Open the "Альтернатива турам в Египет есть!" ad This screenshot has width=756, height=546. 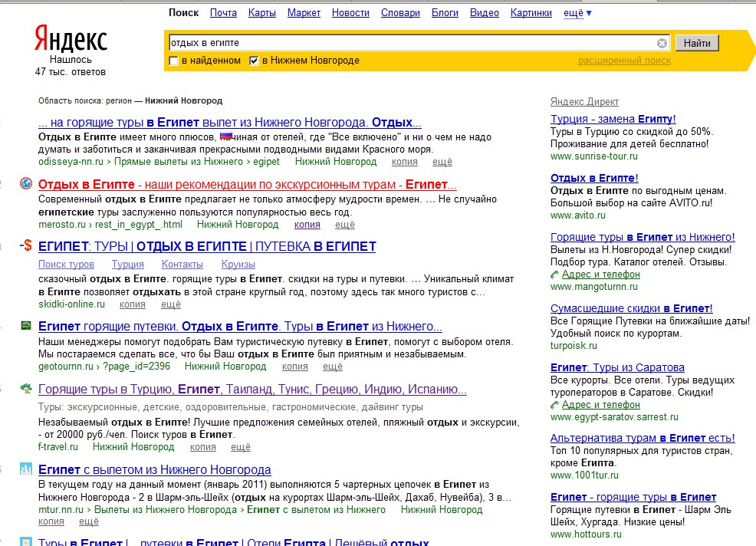[x=643, y=439]
